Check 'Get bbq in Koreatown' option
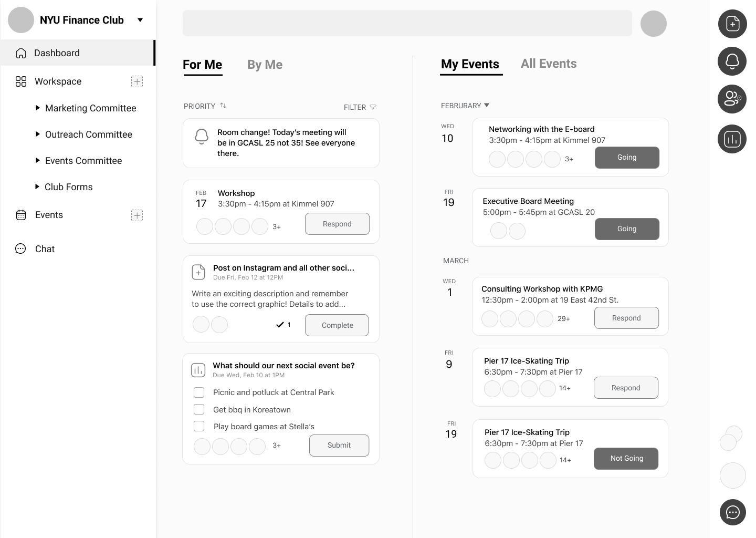This screenshot has width=756, height=538. [199, 409]
